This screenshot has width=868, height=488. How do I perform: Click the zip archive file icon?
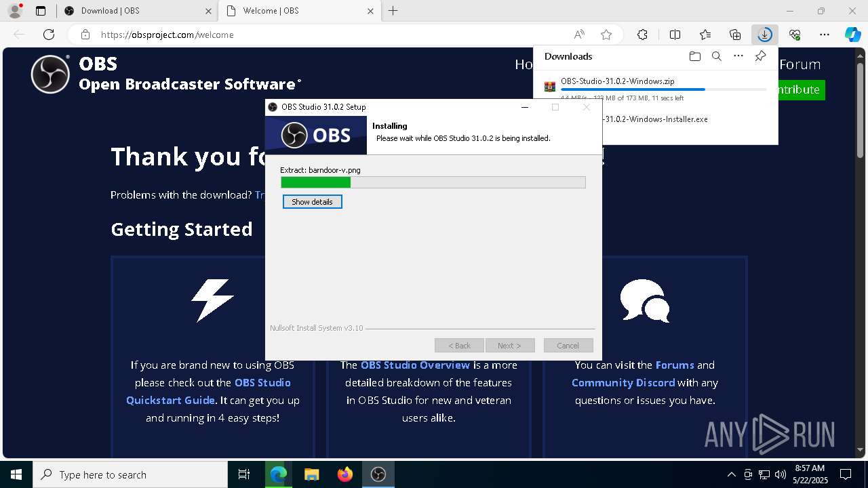550,87
